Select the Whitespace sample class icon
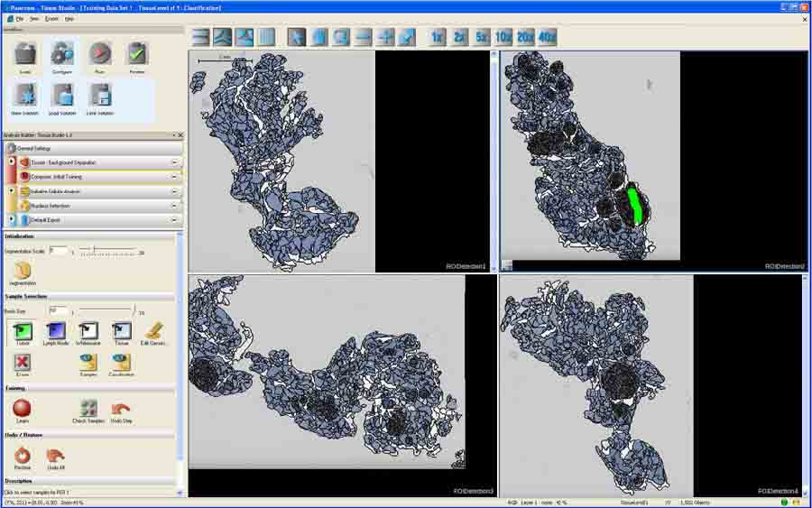This screenshot has width=812, height=508. [88, 331]
